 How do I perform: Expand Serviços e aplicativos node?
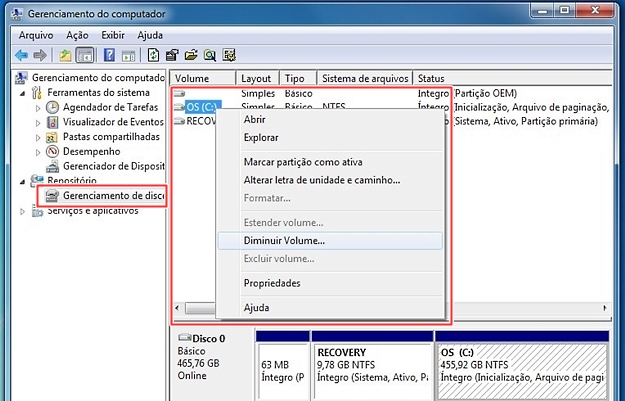tap(23, 211)
